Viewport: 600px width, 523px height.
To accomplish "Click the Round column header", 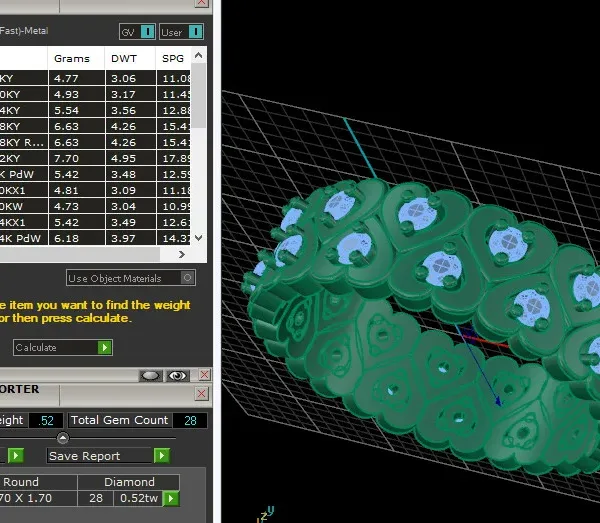I will pos(38,482).
